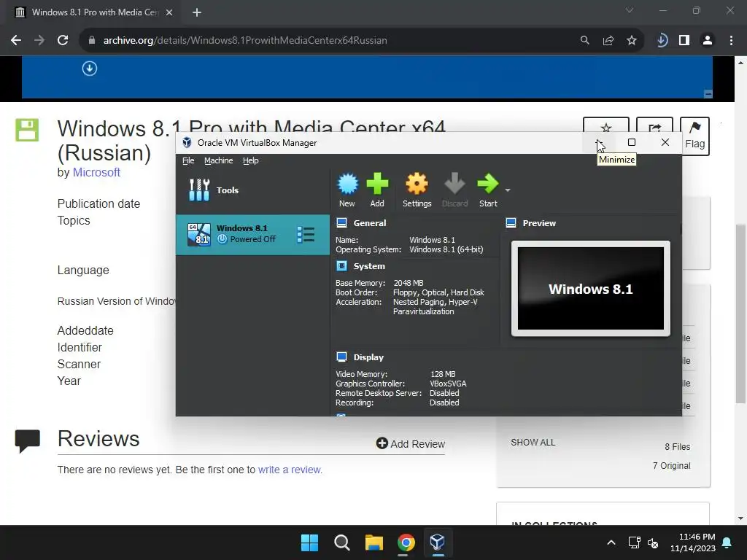This screenshot has width=747, height=560.
Task: Favorite the item with archive.org star button
Action: [x=606, y=125]
